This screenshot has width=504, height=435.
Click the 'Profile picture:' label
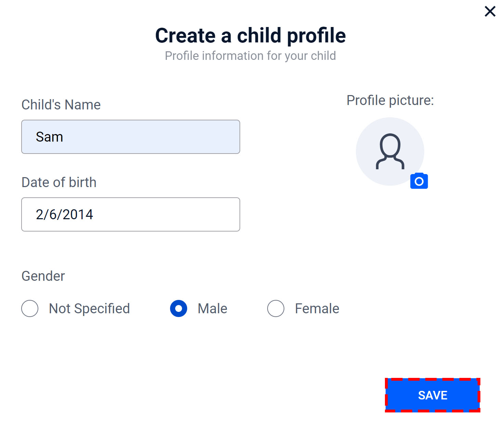390,101
